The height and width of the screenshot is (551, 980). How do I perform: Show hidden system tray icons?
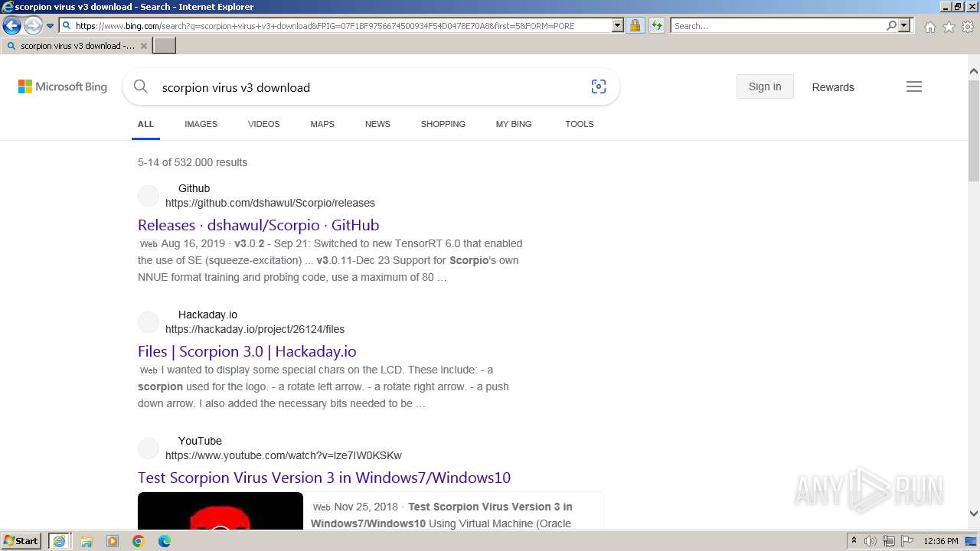tap(854, 541)
